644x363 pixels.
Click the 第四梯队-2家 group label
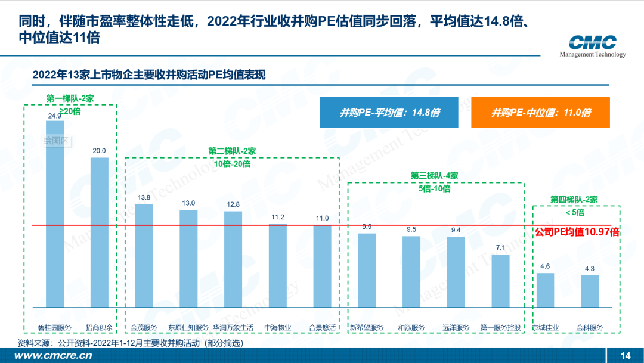[574, 200]
